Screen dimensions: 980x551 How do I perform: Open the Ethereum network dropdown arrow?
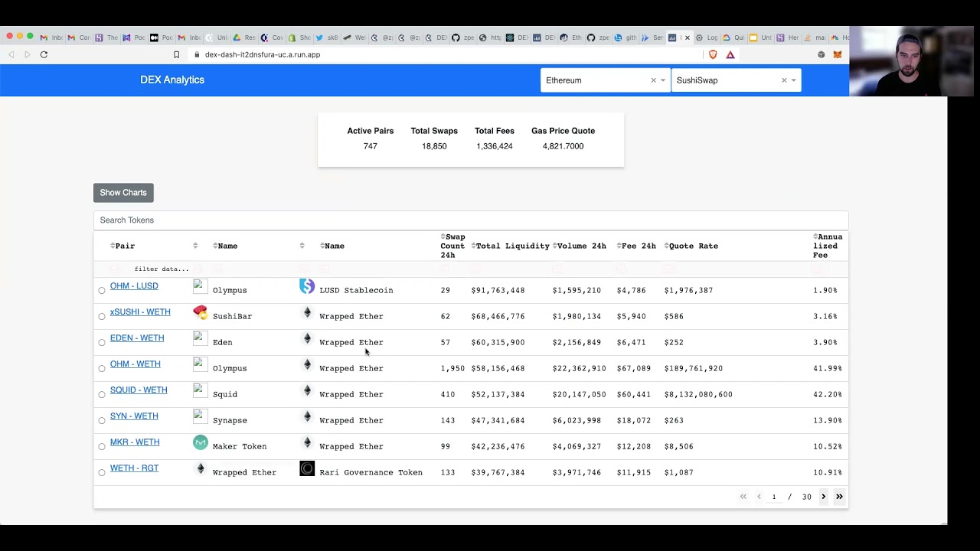click(663, 80)
